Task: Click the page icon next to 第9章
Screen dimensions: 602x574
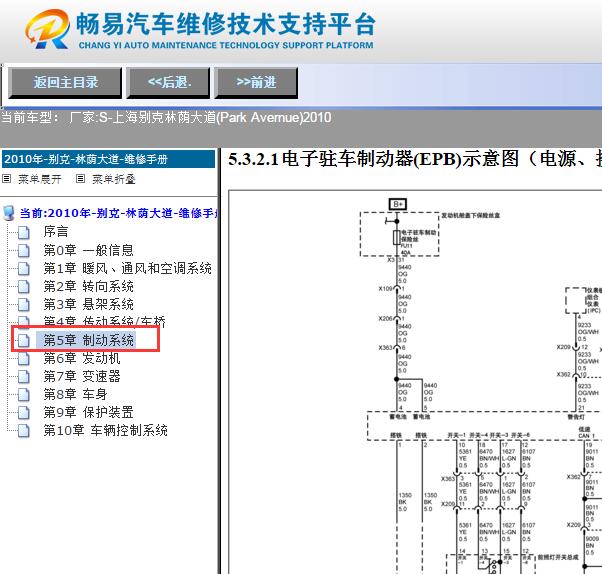Action: tap(23, 413)
